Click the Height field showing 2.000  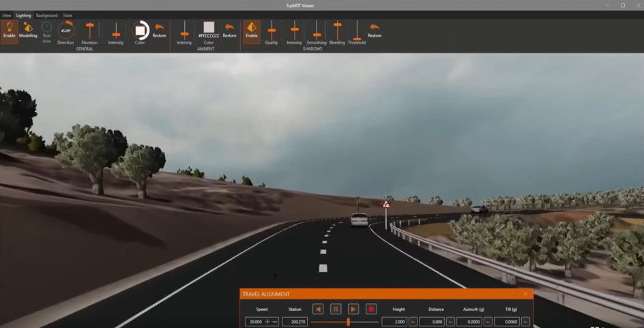point(394,322)
